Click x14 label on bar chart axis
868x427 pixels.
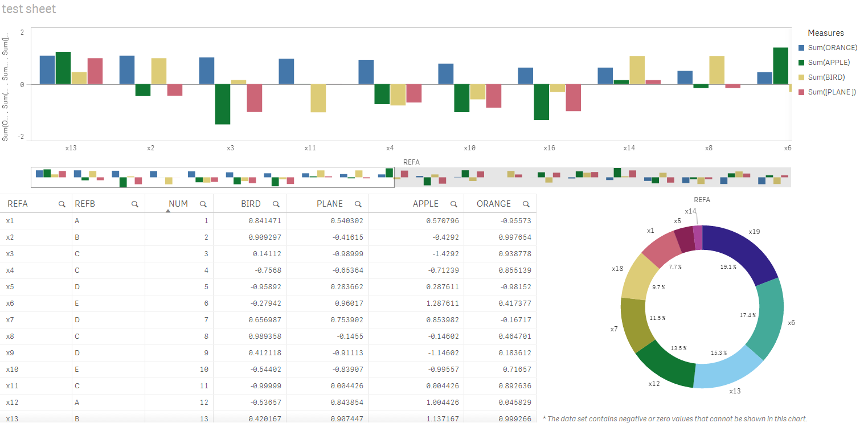pyautogui.click(x=629, y=147)
